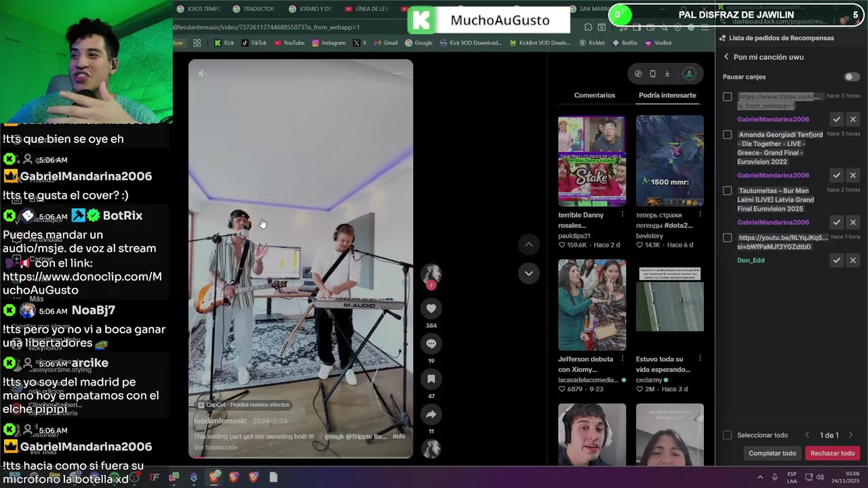Open BotRix bookmark in bookmarks bar
This screenshot has height=488, width=868.
coord(625,43)
